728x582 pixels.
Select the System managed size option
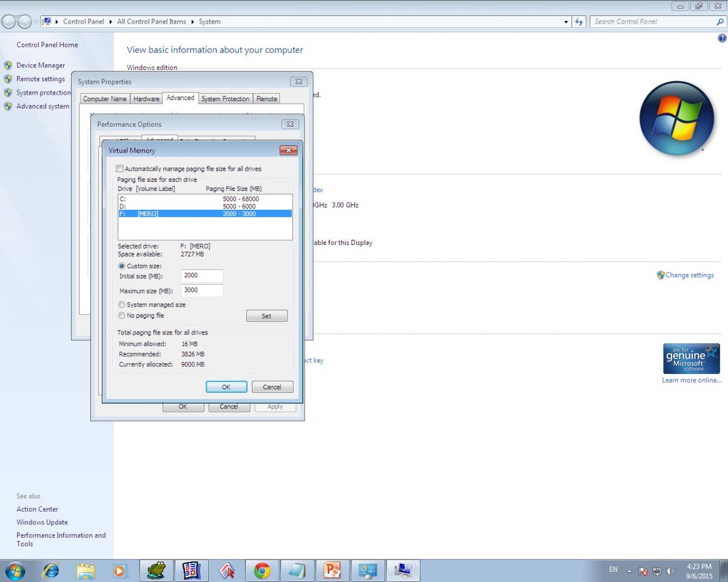point(122,305)
